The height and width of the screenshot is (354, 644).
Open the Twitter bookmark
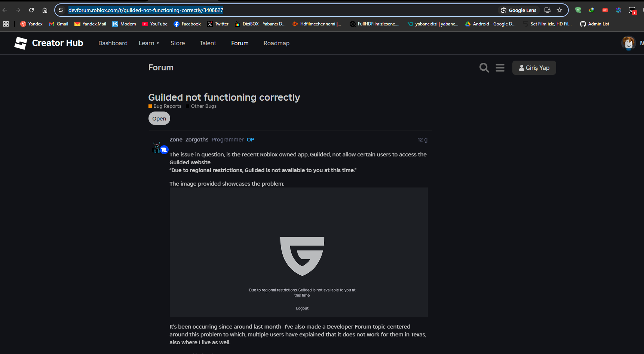218,24
